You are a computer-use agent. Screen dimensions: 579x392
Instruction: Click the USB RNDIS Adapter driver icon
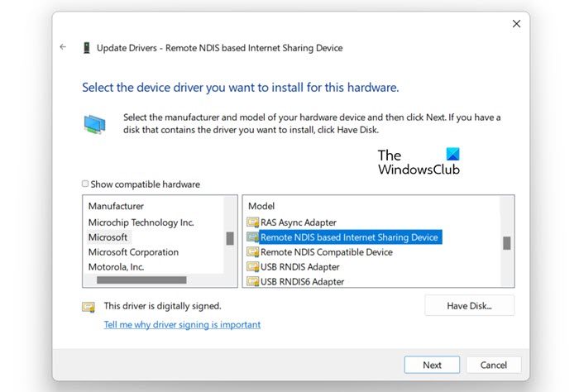point(252,267)
